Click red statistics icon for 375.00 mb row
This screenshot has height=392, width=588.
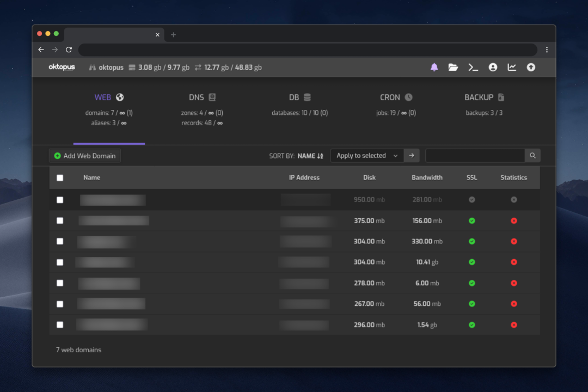point(513,220)
